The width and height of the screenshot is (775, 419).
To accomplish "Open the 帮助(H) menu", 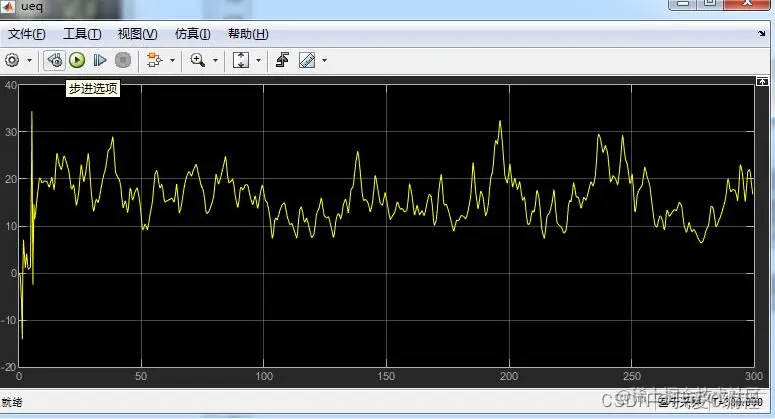I will click(x=248, y=34).
